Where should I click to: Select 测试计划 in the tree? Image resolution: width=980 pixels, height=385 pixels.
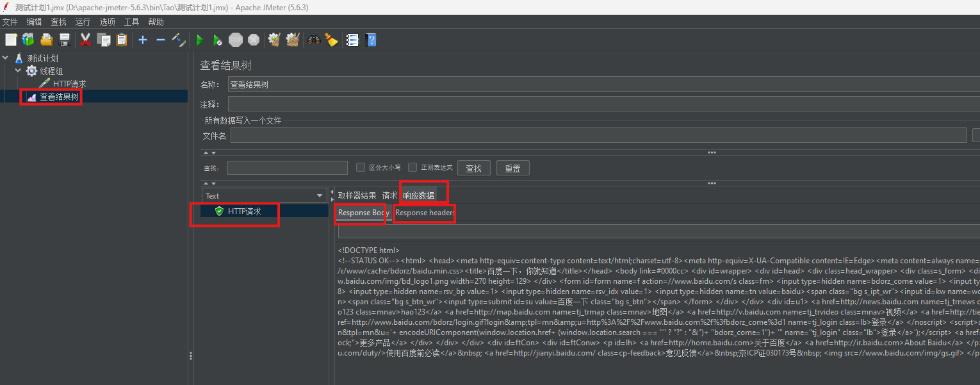[42, 58]
